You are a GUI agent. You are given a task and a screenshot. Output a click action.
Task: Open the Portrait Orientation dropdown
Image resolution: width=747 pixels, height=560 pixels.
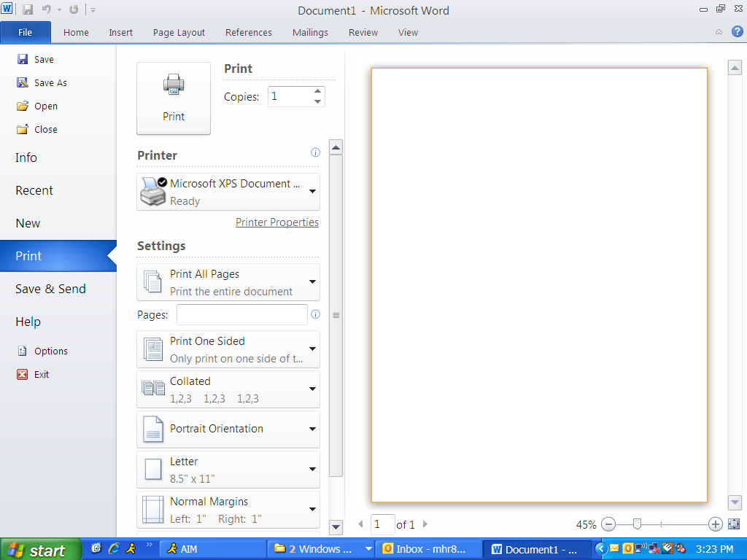click(x=228, y=429)
